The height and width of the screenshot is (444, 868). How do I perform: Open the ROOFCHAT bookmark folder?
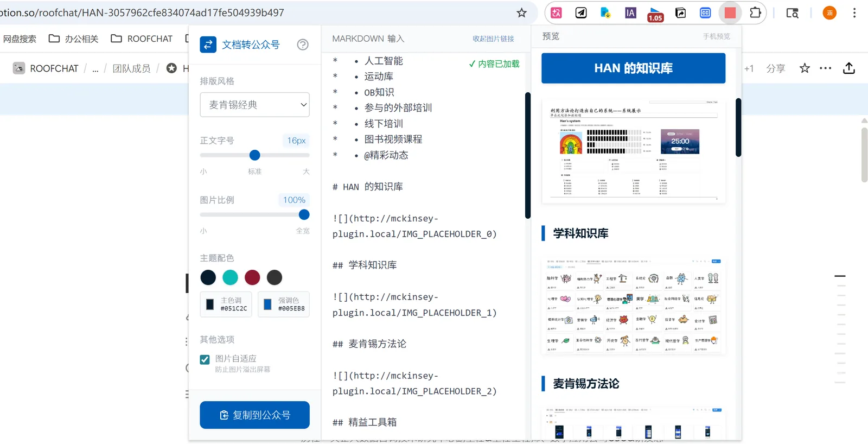click(142, 39)
